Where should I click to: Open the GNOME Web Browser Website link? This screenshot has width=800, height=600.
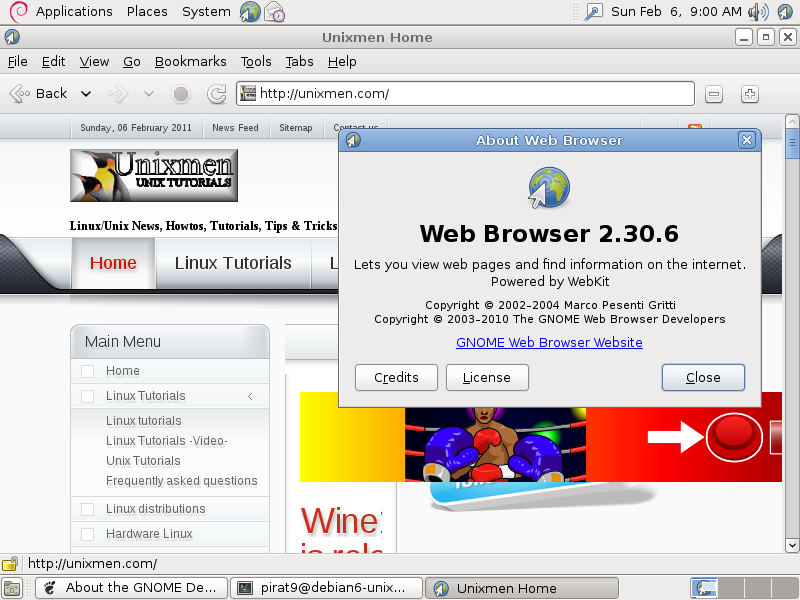coord(549,342)
